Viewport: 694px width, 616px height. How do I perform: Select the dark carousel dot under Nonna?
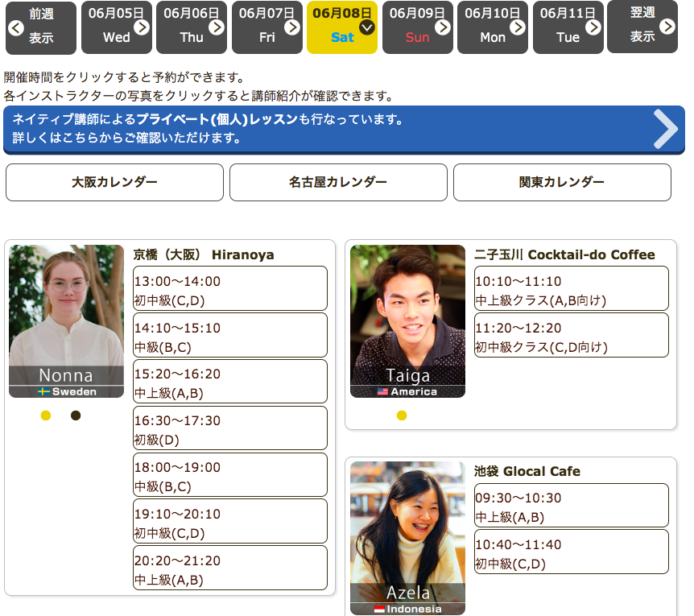[x=76, y=415]
